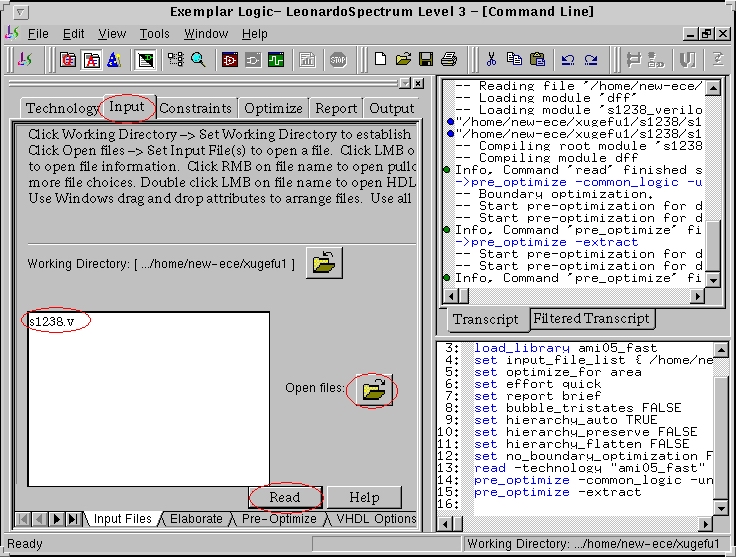This screenshot has height=557, width=736.
Task: Click the green waveform toolbar icon
Action: [x=276, y=60]
